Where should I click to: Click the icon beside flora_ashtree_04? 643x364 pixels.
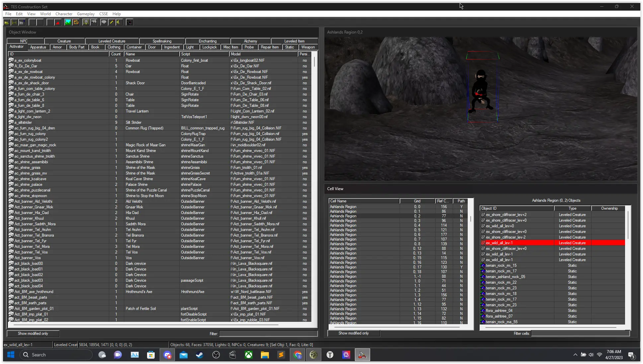point(483,311)
